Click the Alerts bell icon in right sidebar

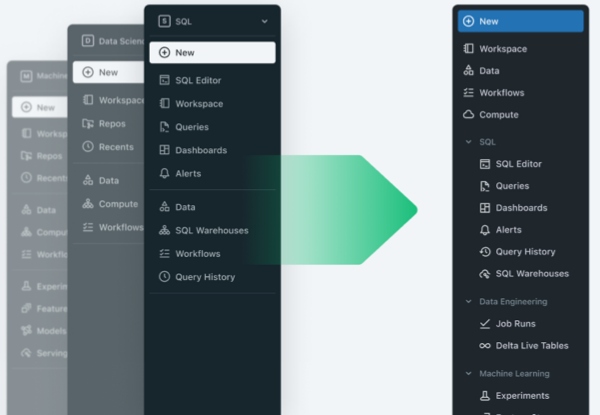click(485, 230)
